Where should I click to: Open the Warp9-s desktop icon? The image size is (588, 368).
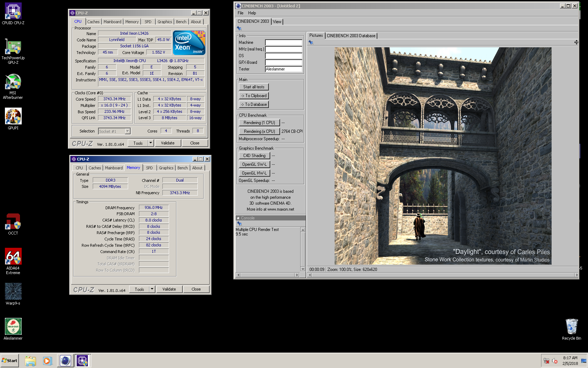point(13,294)
